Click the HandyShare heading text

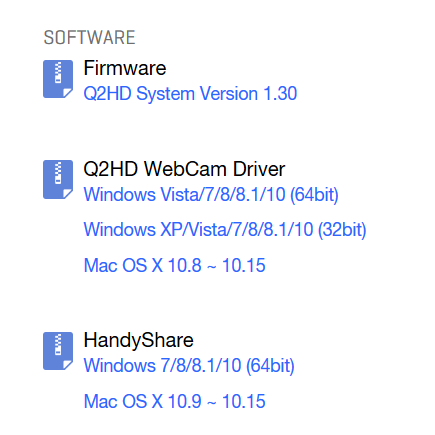click(138, 341)
